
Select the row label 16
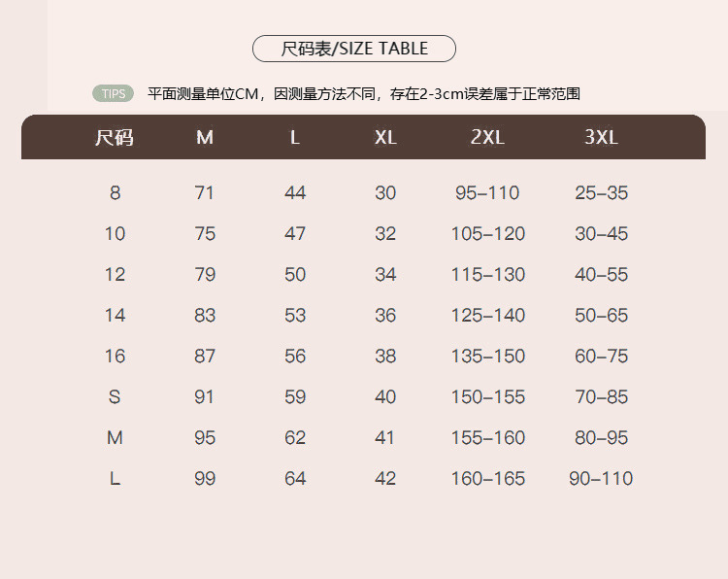(x=115, y=357)
